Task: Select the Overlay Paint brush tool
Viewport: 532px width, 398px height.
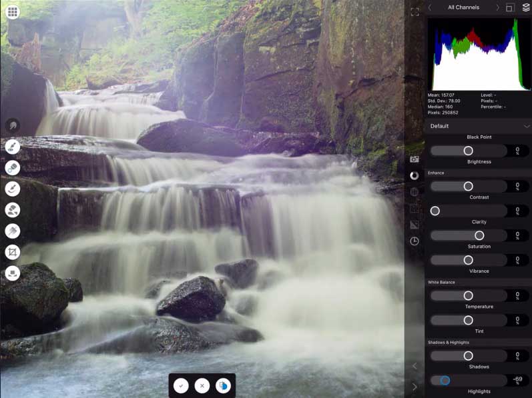Action: click(13, 189)
